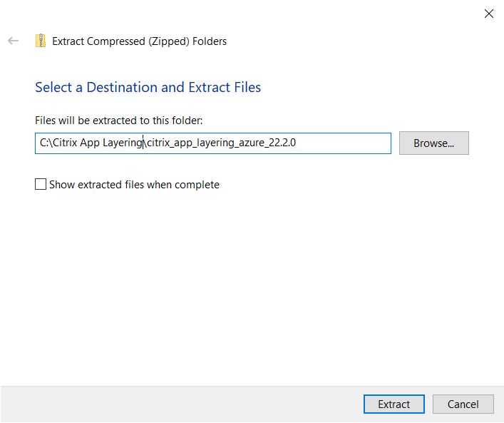Tick the Show extracted files checkbox box

41,185
